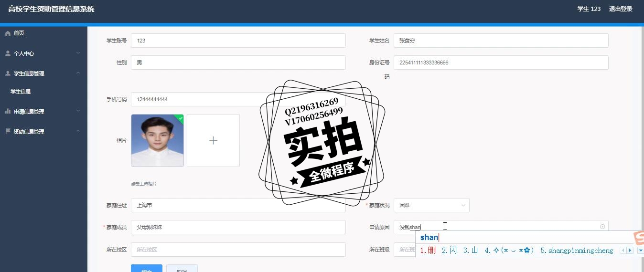Click the 所在校区 input field
Screen dimensions: 644x272
pyautogui.click(x=238, y=250)
